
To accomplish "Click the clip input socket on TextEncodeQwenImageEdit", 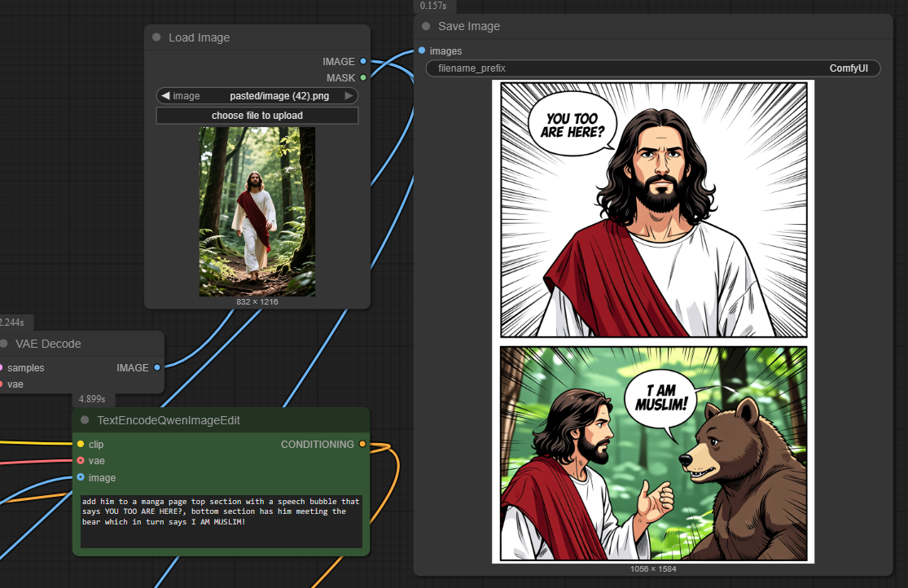I will 81,444.
